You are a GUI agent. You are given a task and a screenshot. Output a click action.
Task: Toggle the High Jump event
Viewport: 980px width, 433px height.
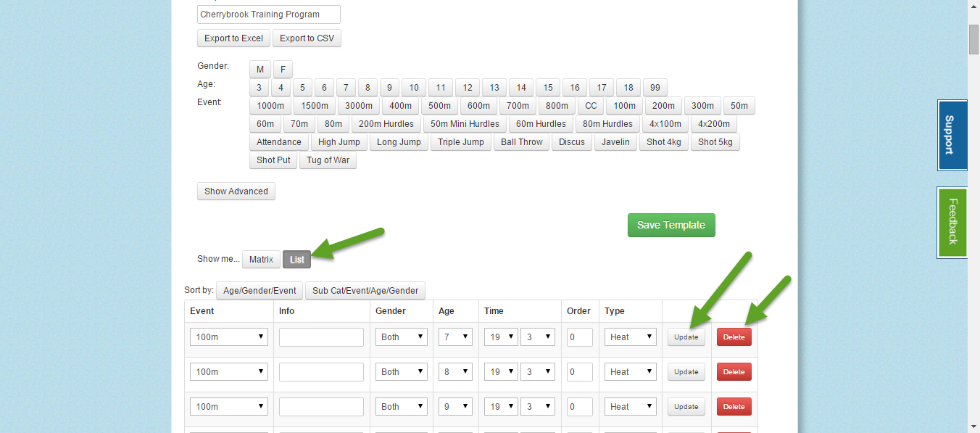pyautogui.click(x=339, y=142)
